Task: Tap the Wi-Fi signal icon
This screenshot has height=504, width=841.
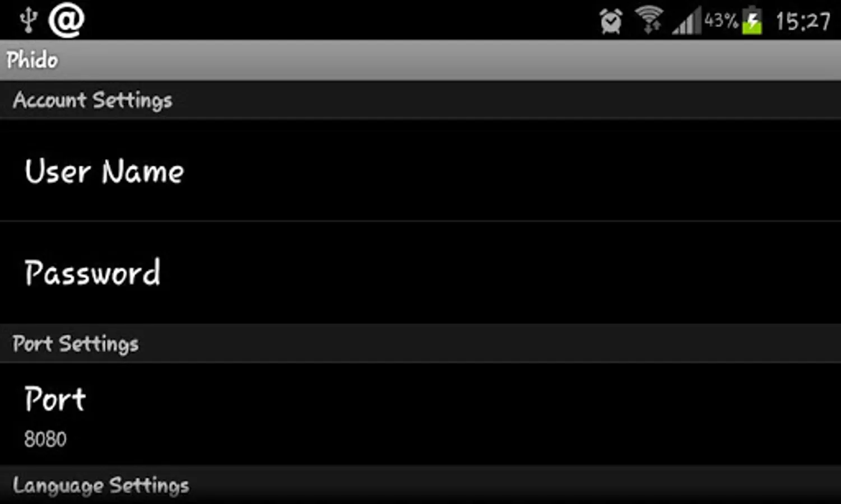Action: point(649,20)
